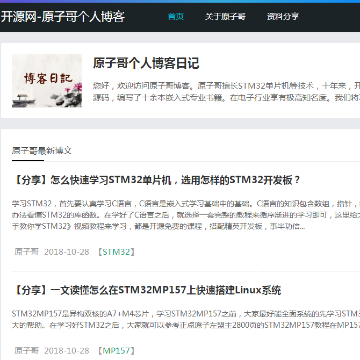Open the 首页 navigation item
Image resolution: width=360 pixels, height=360 pixels.
(x=176, y=16)
